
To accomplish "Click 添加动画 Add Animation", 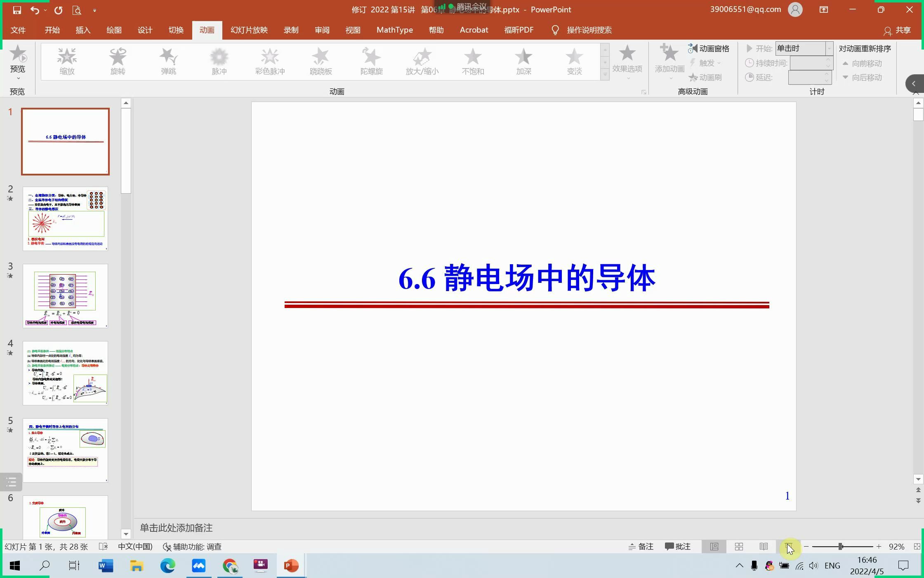I will tap(669, 61).
